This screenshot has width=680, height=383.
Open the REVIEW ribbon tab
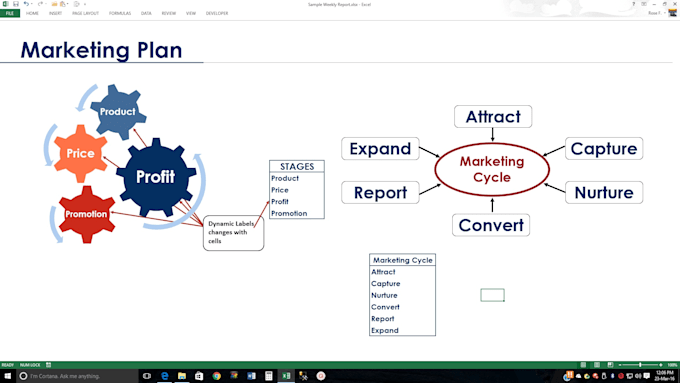tap(169, 13)
